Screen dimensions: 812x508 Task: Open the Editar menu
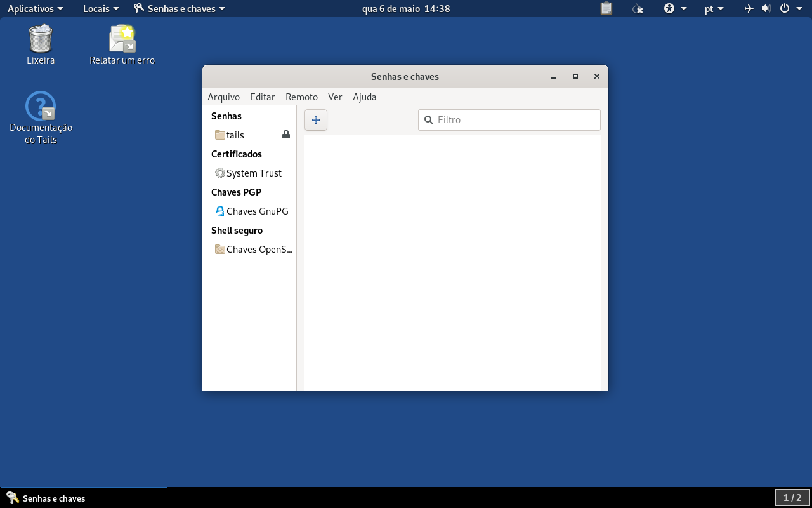tap(263, 97)
